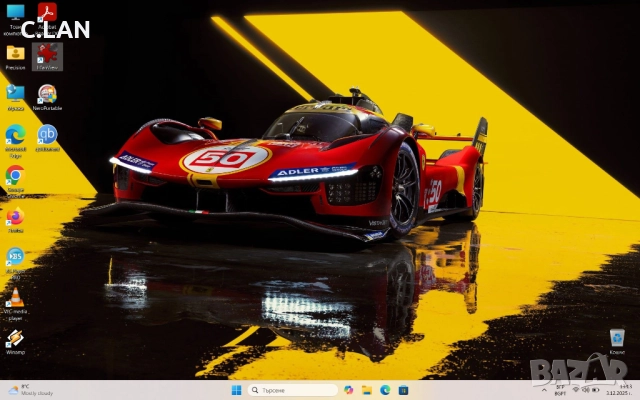
Task: Open the Windows Start menu
Action: click(x=237, y=390)
